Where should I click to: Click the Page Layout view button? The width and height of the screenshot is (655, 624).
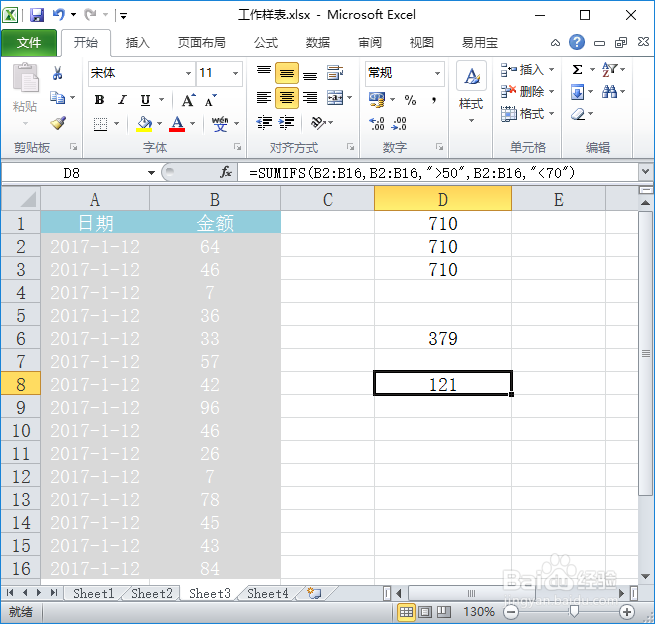pyautogui.click(x=425, y=612)
